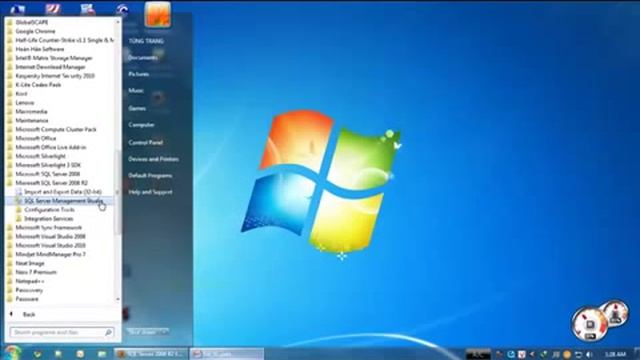Open the folder explorer pinned taskbar icon
The image size is (640, 360).
pyautogui.click(x=102, y=354)
